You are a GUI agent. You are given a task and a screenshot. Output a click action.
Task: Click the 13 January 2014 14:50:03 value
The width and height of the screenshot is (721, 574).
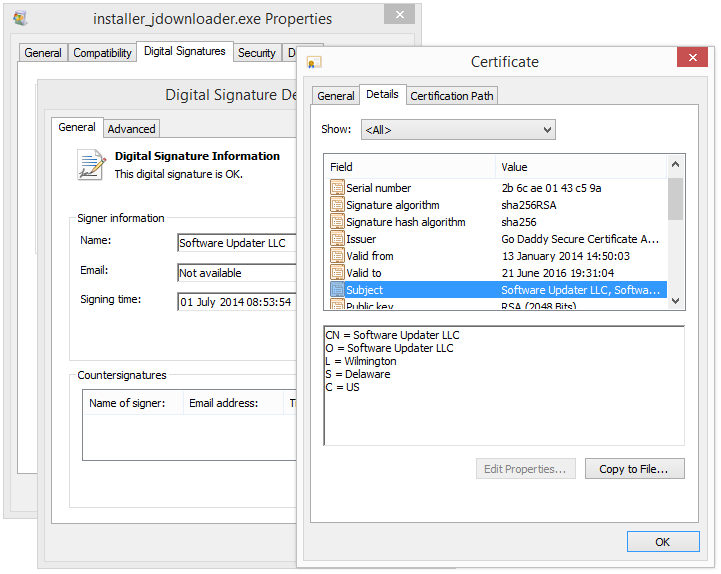click(565, 256)
